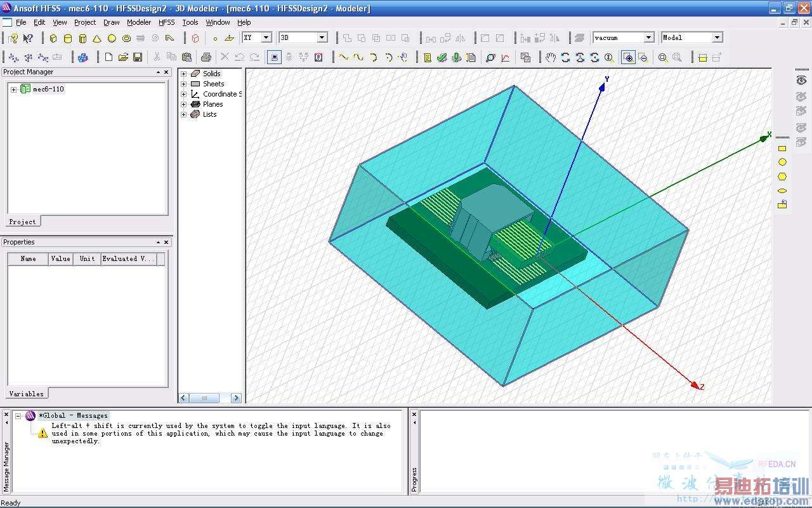This screenshot has width=812, height=508.
Task: Expand the Planes tree node
Action: pyautogui.click(x=184, y=104)
